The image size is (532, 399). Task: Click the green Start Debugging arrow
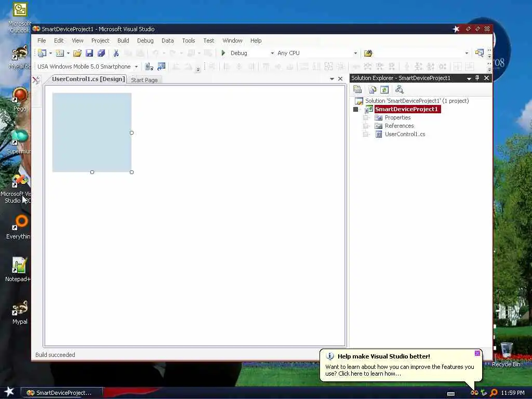[x=223, y=53]
